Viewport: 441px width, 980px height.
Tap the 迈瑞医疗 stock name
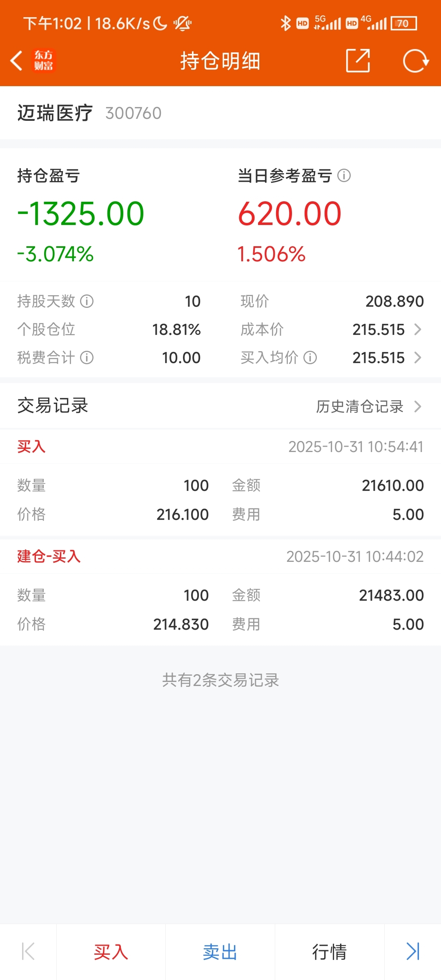pyautogui.click(x=55, y=113)
